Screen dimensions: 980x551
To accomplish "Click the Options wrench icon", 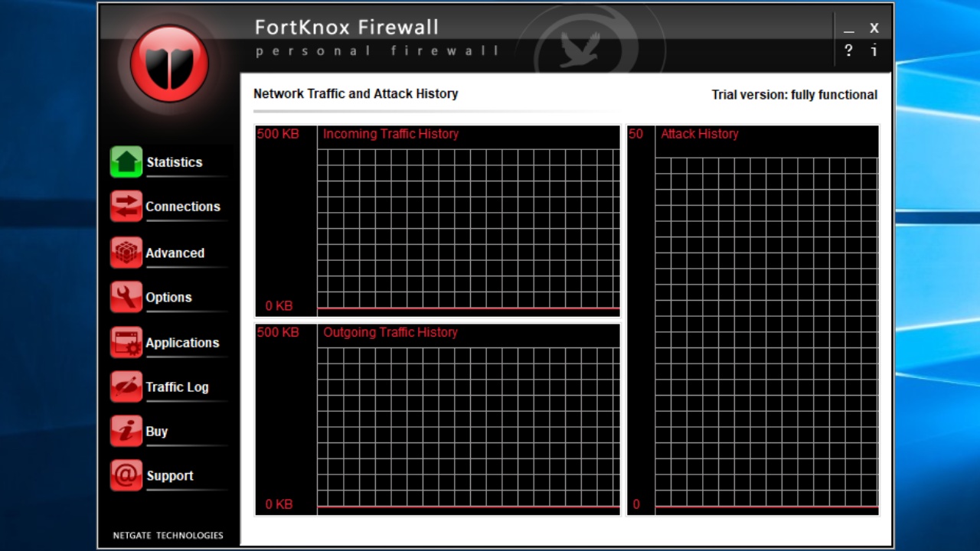I will point(126,297).
